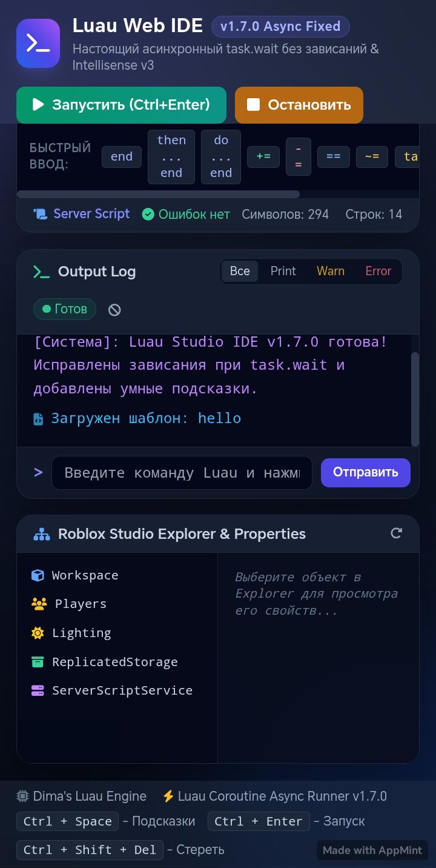436x868 pixels.
Task: Click the Output Log panel title
Action: 97,272
